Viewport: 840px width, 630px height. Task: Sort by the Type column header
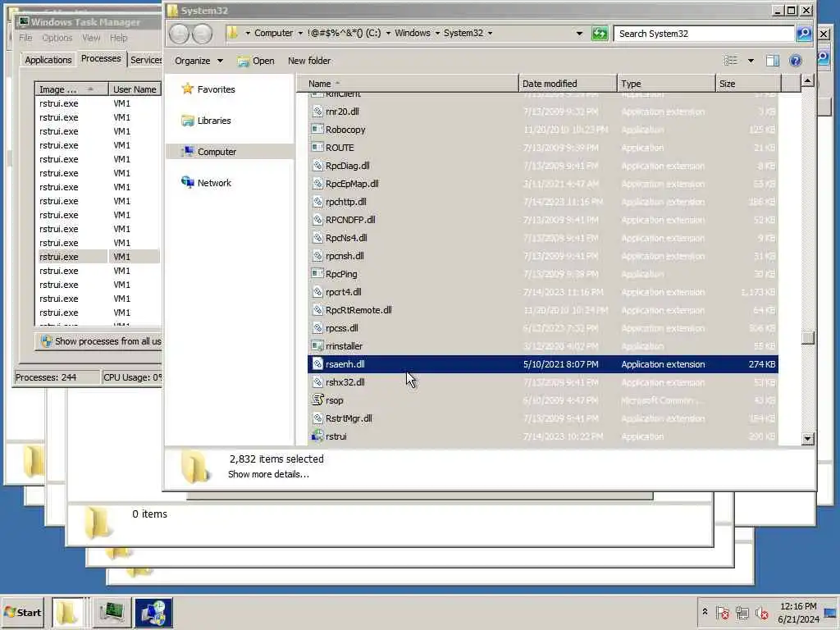tap(666, 84)
